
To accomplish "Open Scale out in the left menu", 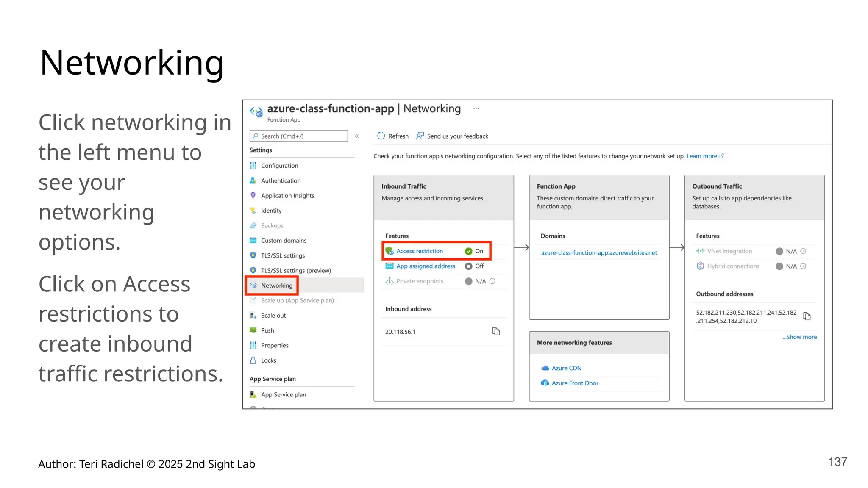I will pyautogui.click(x=273, y=315).
